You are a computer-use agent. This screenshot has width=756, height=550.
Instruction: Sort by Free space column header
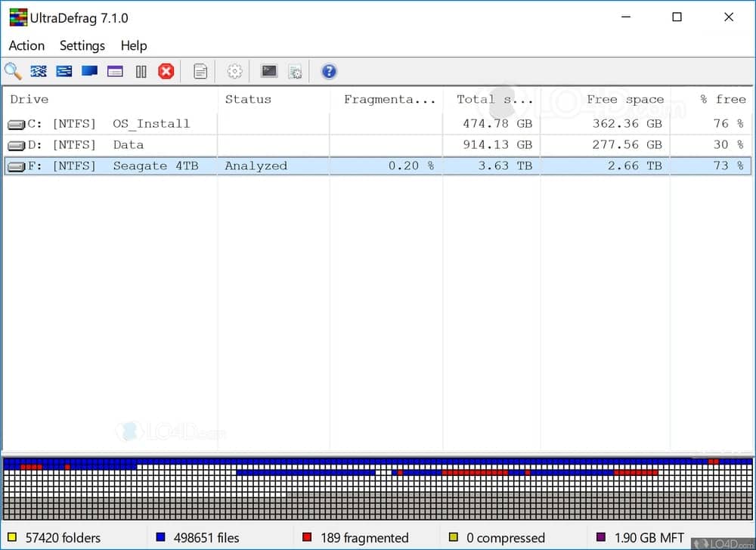click(x=605, y=100)
